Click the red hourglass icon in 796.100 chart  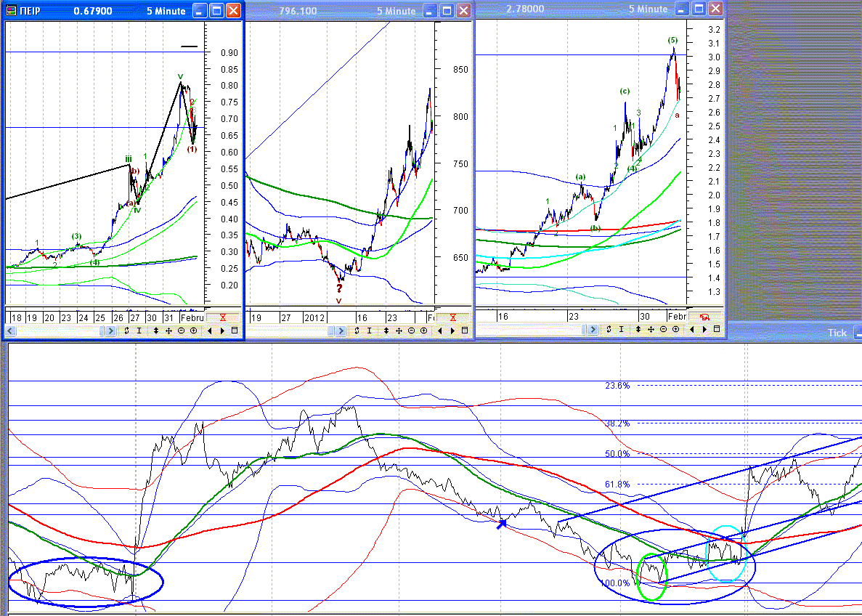click(x=453, y=317)
